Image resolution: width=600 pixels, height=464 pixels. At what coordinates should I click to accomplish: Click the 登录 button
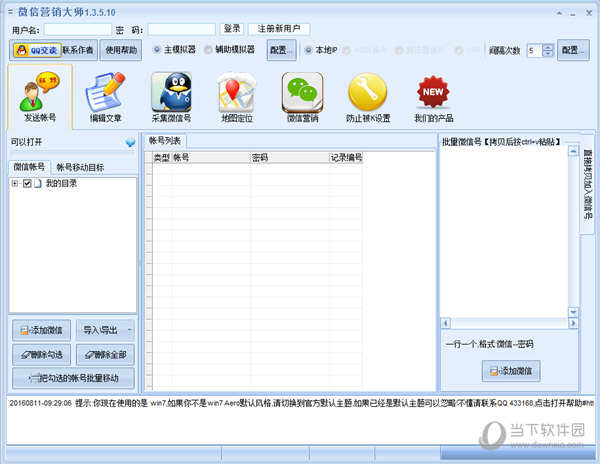click(232, 29)
